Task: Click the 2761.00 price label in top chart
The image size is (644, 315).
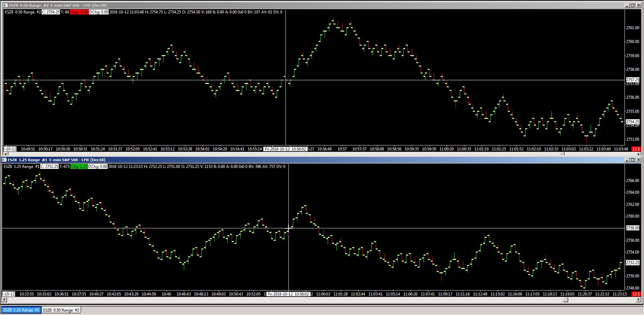Action: tap(633, 28)
